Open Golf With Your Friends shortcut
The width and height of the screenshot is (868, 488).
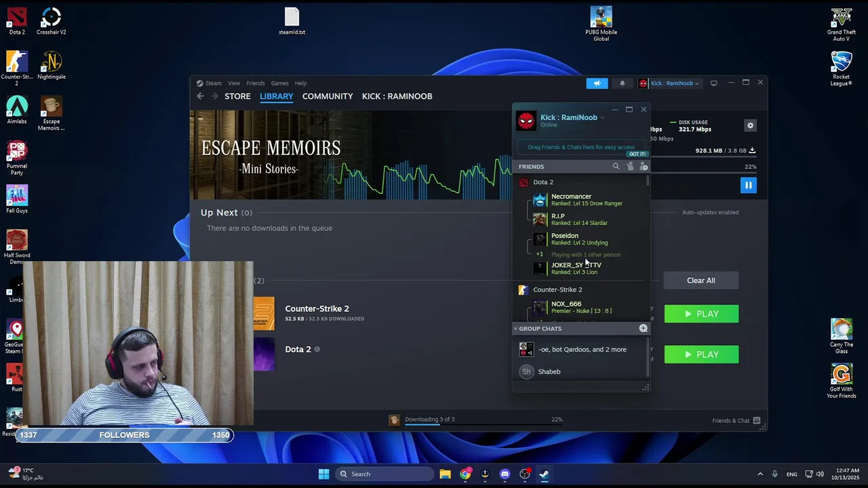(841, 382)
